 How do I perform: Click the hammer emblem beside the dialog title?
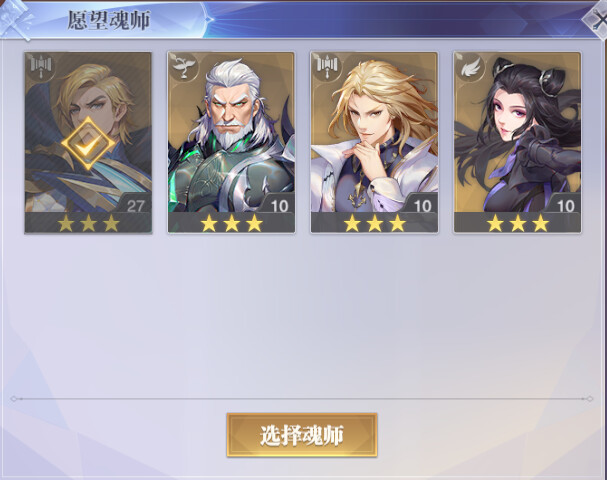tap(16, 20)
